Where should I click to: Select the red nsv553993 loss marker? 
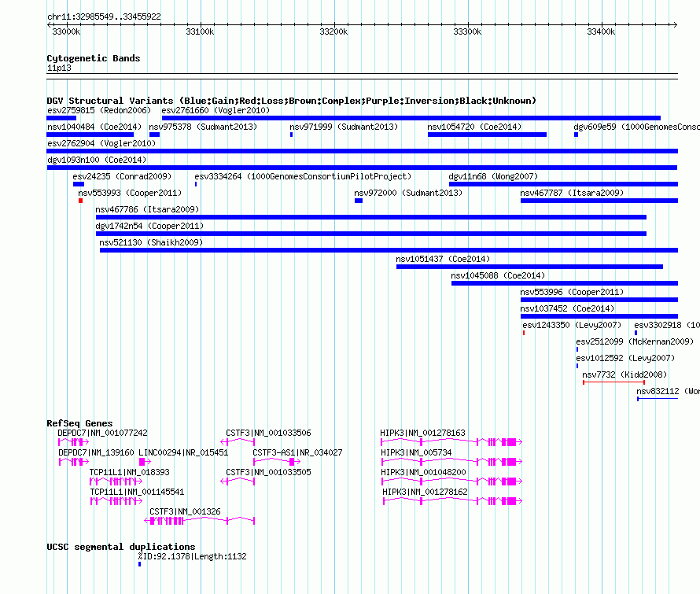pyautogui.click(x=81, y=201)
